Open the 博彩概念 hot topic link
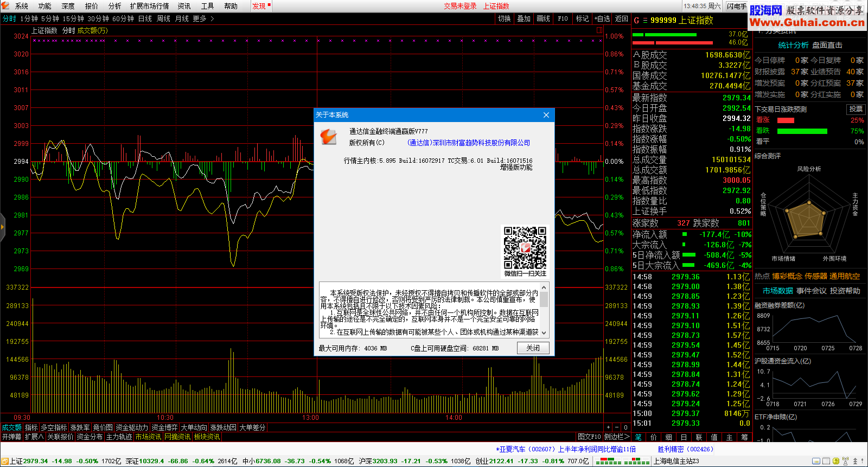The width and height of the screenshot is (868, 467). (x=787, y=276)
